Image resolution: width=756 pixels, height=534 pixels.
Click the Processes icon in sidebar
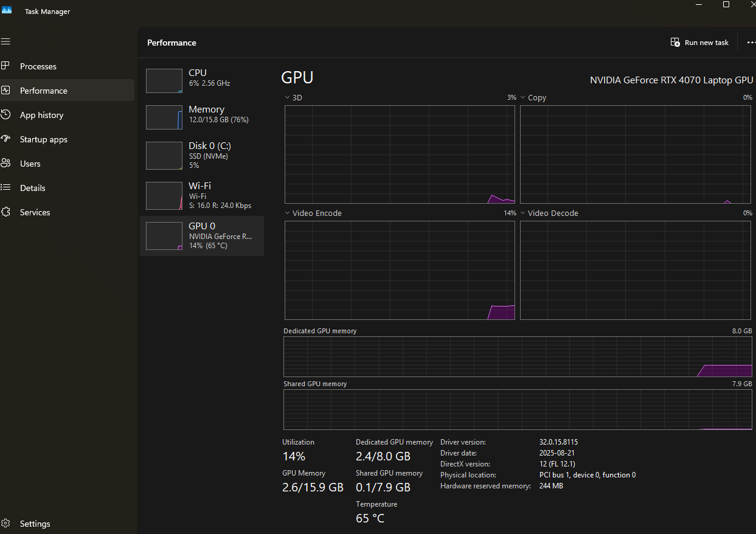5,66
